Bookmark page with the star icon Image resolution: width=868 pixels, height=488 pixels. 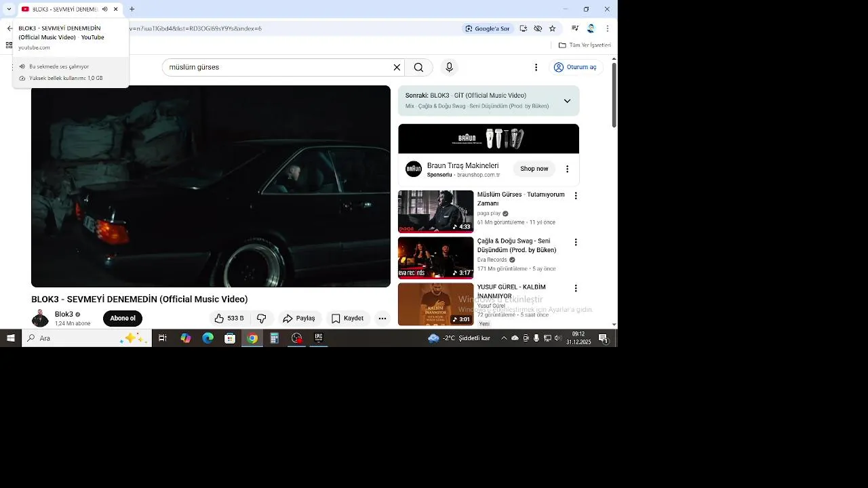click(x=552, y=28)
